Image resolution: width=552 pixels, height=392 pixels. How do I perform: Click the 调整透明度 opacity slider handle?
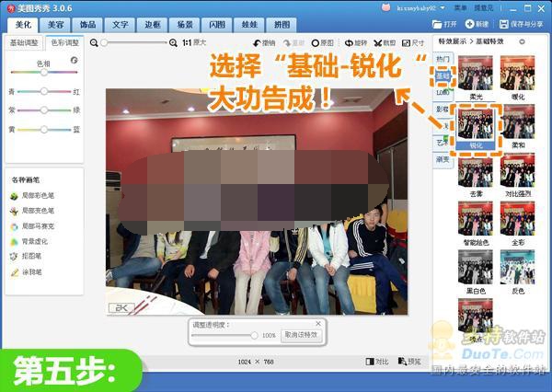click(x=254, y=335)
